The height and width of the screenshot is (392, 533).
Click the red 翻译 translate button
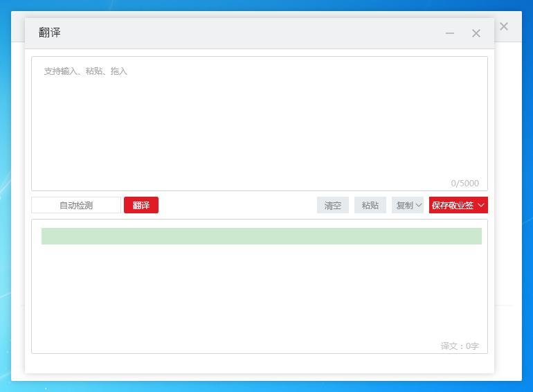(141, 205)
